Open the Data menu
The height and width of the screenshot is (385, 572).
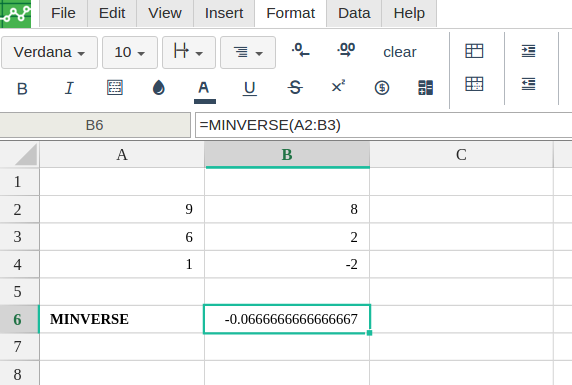point(354,14)
